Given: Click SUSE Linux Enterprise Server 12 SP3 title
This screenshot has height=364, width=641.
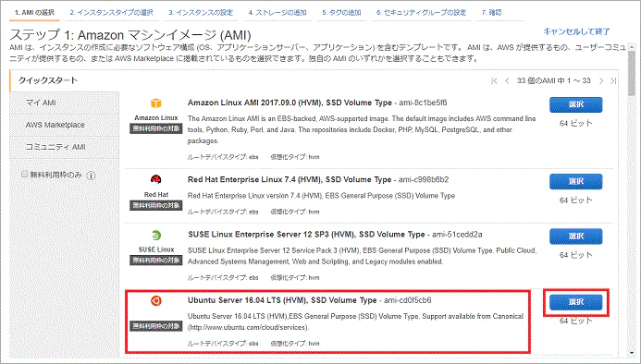Looking at the screenshot, I should [x=306, y=235].
